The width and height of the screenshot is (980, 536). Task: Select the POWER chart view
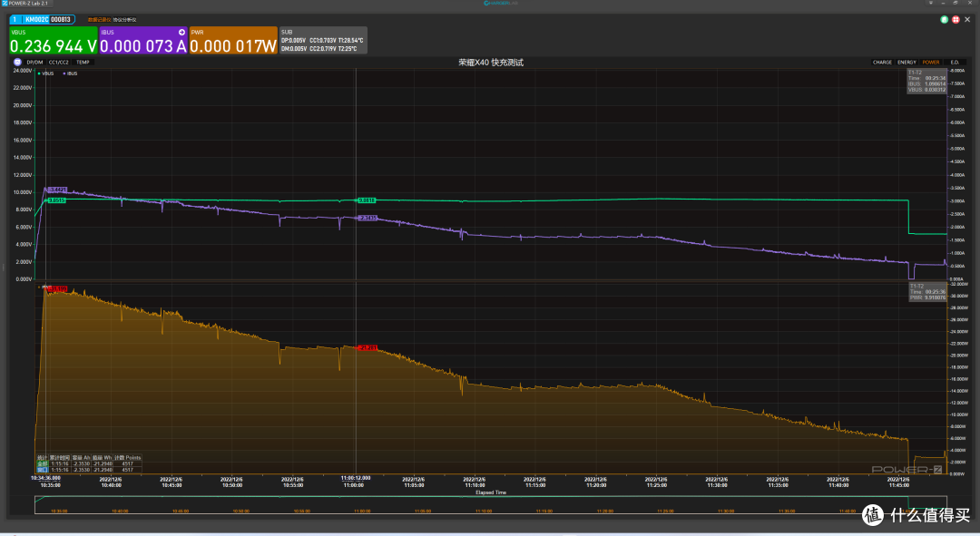(931, 63)
